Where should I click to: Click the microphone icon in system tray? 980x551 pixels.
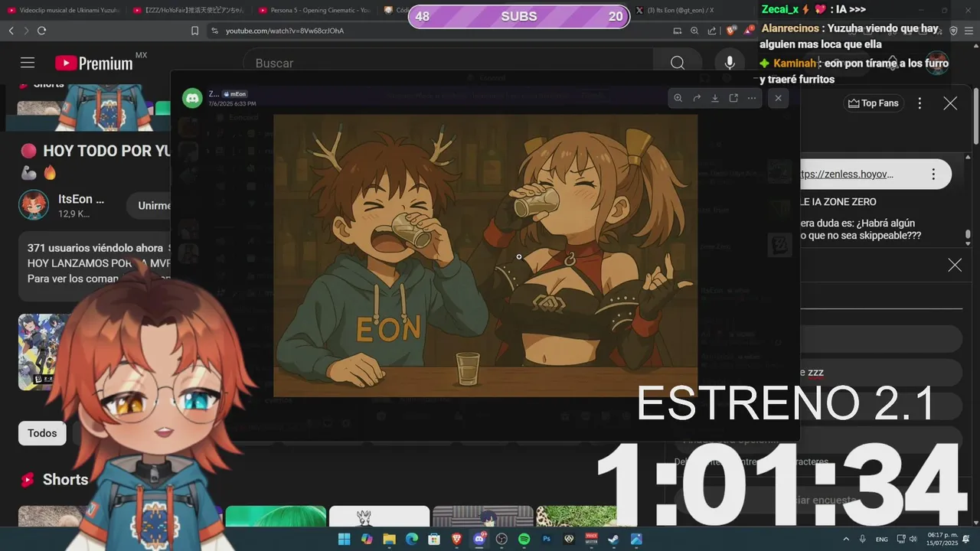(x=863, y=539)
